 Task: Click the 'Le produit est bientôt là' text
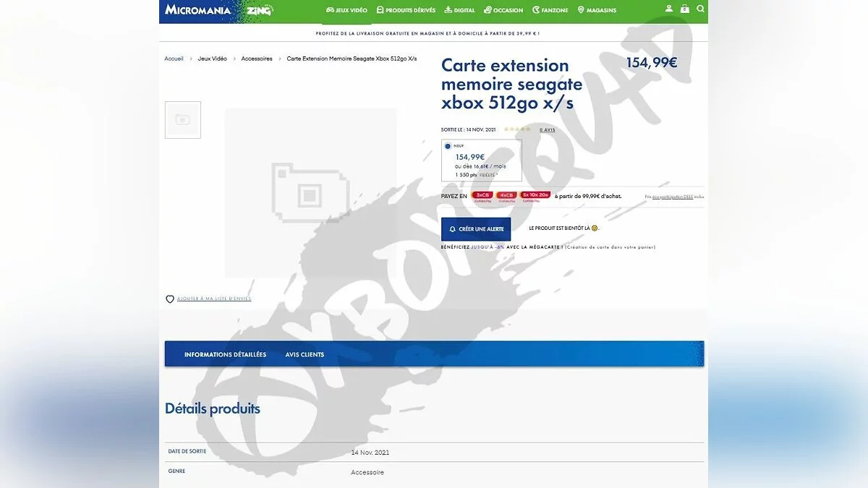pos(563,228)
